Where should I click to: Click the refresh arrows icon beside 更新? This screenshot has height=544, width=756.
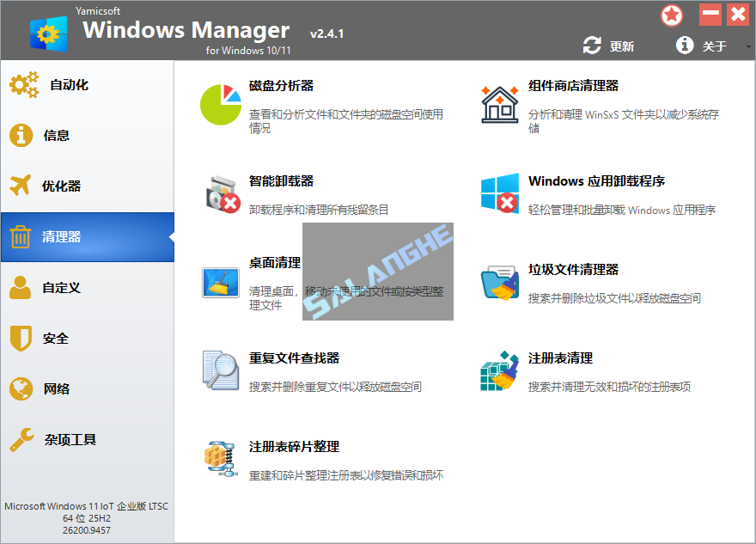[592, 46]
